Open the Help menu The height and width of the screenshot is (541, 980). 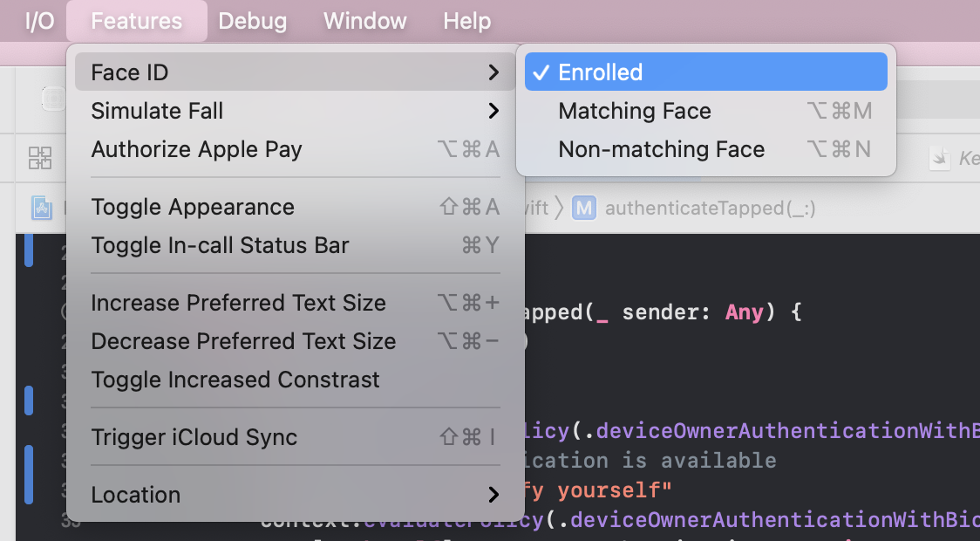466,21
